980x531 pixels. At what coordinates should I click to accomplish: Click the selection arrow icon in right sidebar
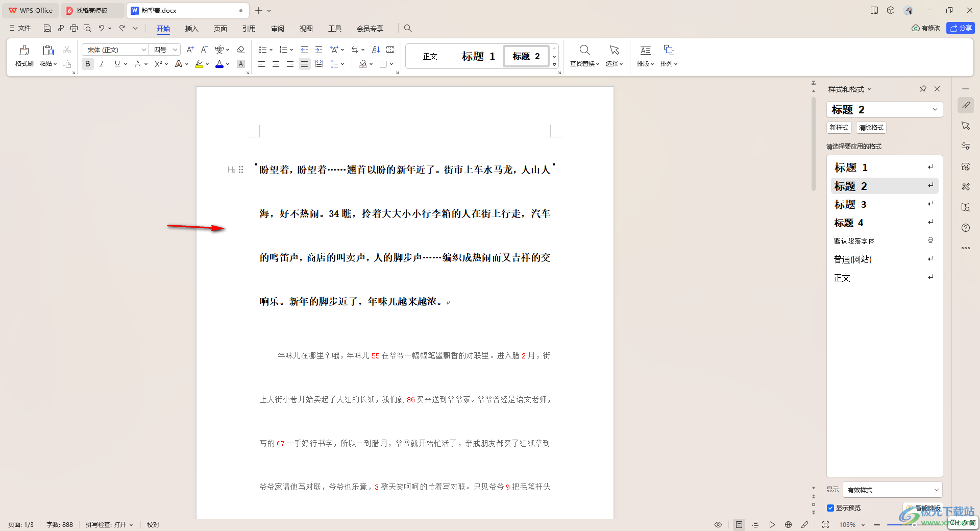pyautogui.click(x=966, y=126)
